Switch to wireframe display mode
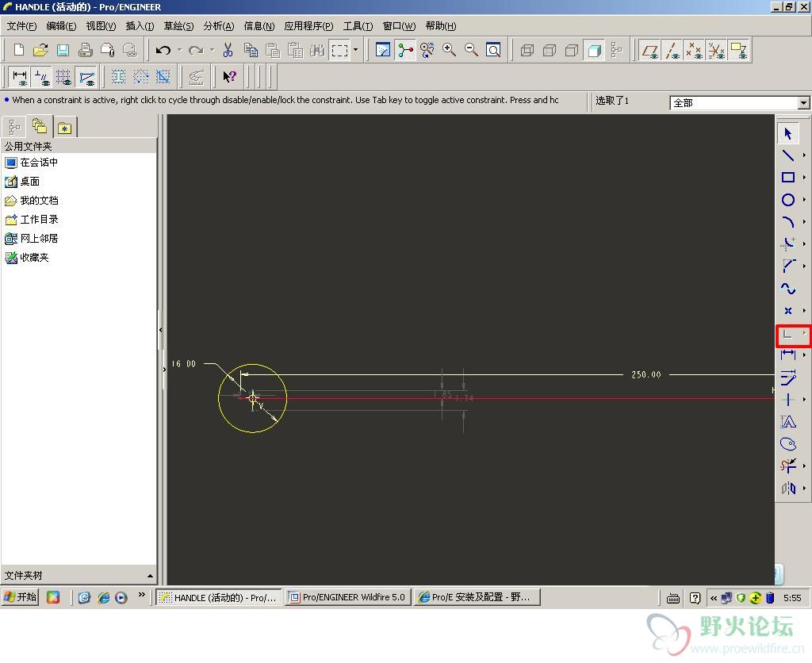The height and width of the screenshot is (663, 812). click(x=527, y=50)
